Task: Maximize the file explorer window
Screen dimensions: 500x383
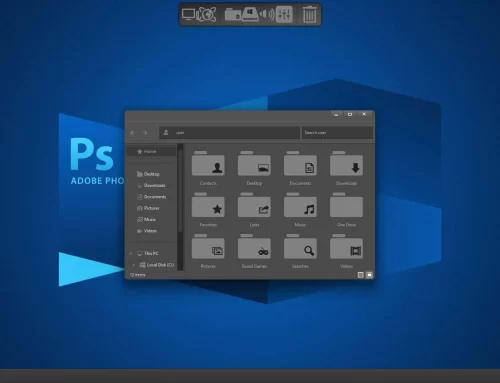Action: point(350,114)
